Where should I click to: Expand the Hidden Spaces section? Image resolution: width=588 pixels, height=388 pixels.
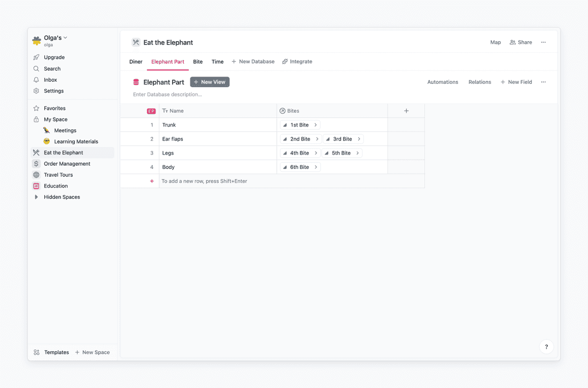coord(36,197)
